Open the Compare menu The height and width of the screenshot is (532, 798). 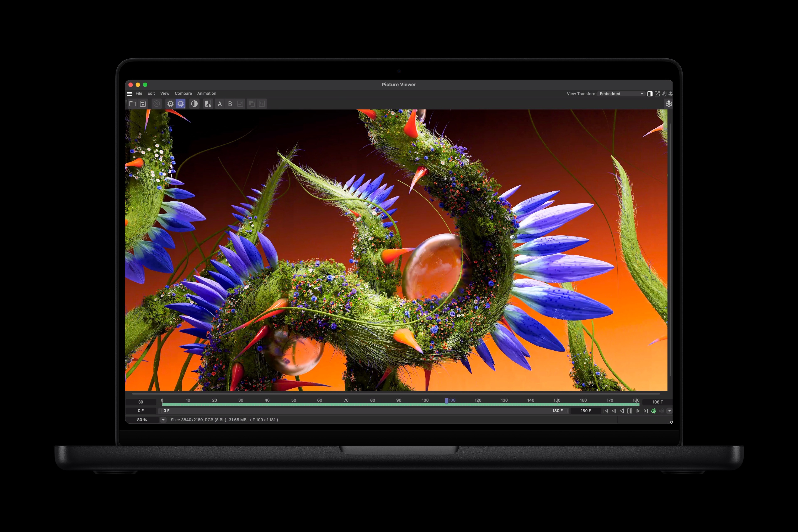pos(183,93)
